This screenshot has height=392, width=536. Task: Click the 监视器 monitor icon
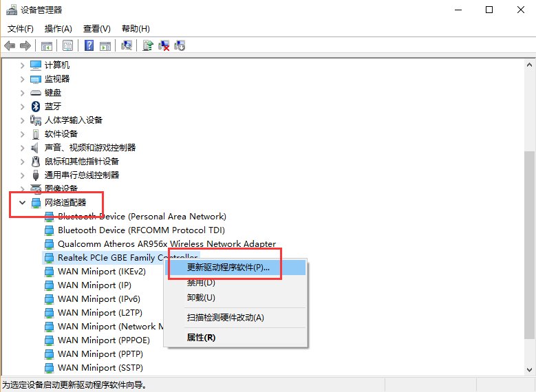tap(36, 79)
